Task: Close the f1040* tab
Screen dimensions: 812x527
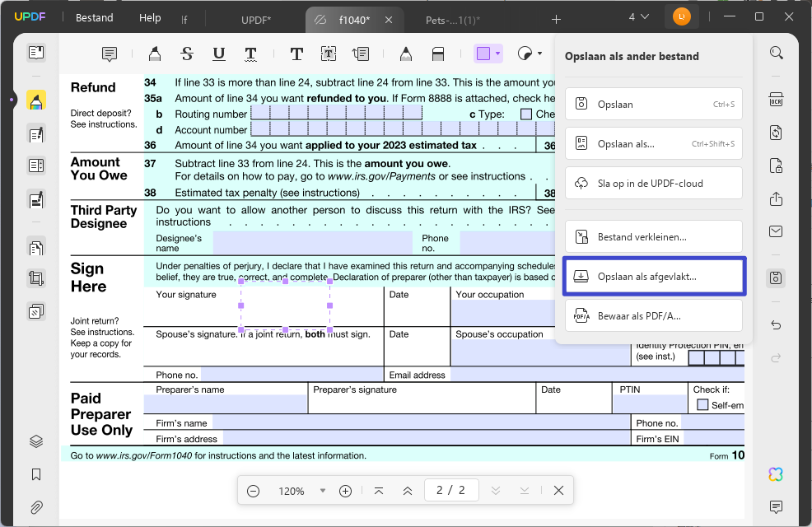Action: (389, 20)
